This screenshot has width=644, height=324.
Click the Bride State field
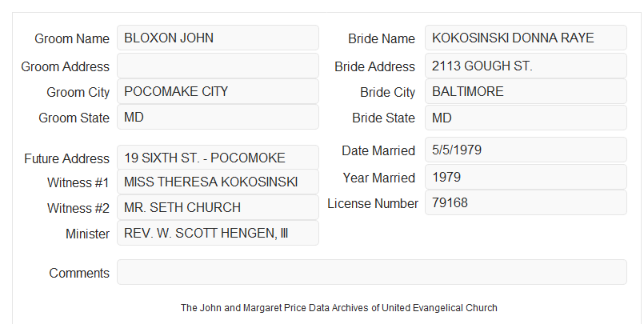pyautogui.click(x=526, y=118)
